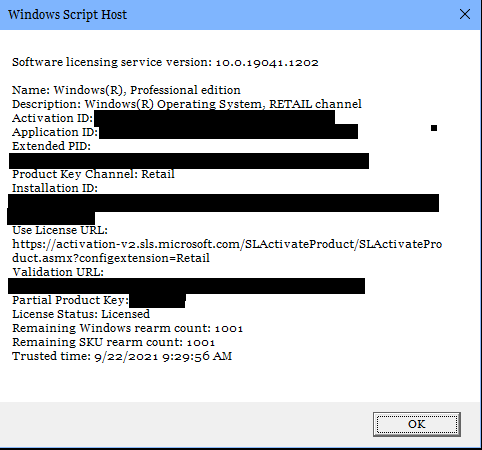
Task: Click the OK button
Action: tap(417, 424)
